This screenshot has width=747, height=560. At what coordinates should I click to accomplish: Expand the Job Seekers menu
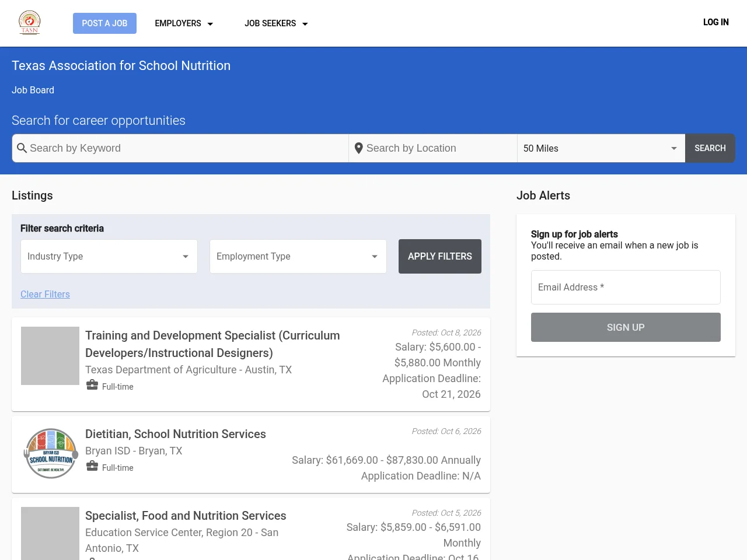click(x=276, y=23)
